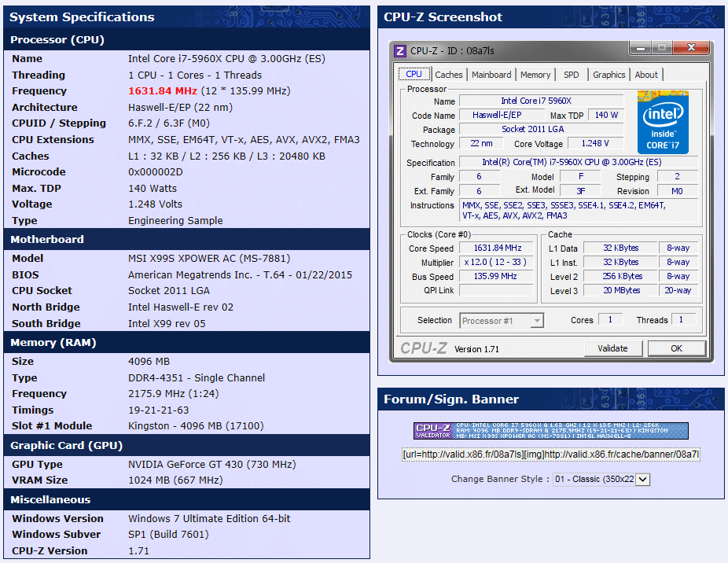Maximize the CPU-Z window
This screenshot has height=563, width=728.
coord(662,49)
